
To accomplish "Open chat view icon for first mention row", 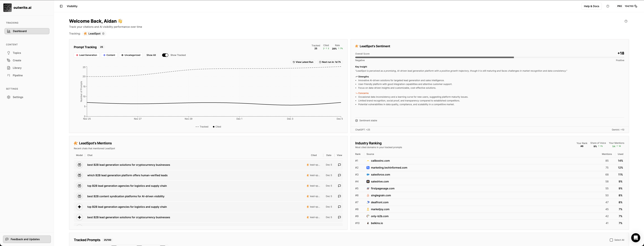I will (x=339, y=165).
